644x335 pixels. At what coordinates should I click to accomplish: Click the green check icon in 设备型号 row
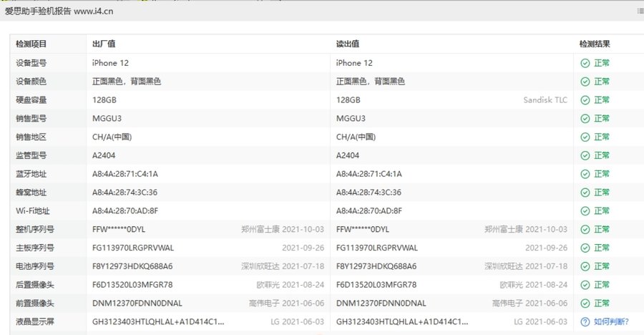585,63
